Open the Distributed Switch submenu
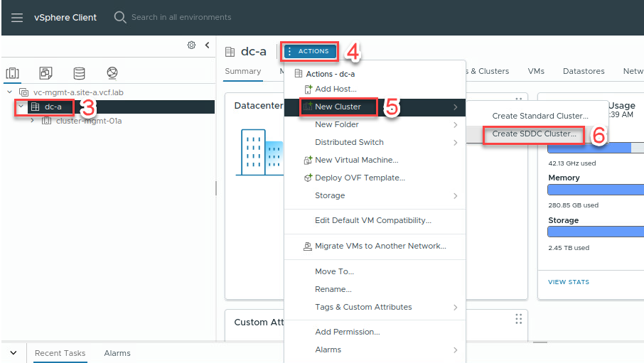 click(x=375, y=142)
